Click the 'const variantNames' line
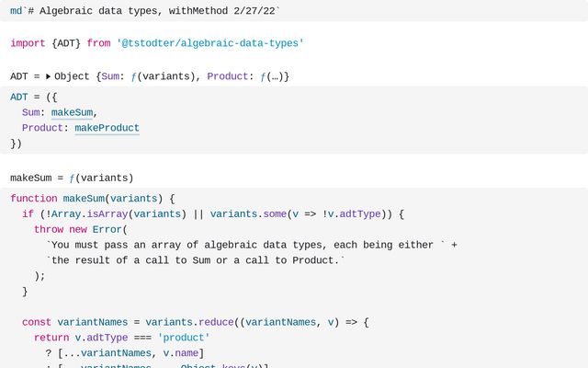Screen dimensions: 588x368 pos(196,322)
